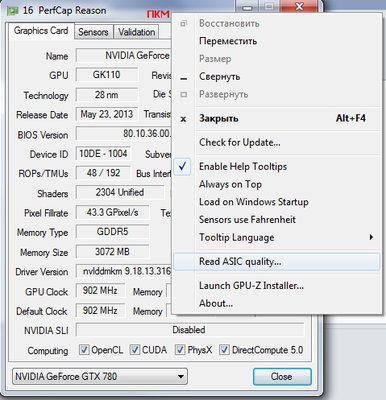Click the Close button at the bottom
Viewport: 386px width, 400px height.
[282, 377]
